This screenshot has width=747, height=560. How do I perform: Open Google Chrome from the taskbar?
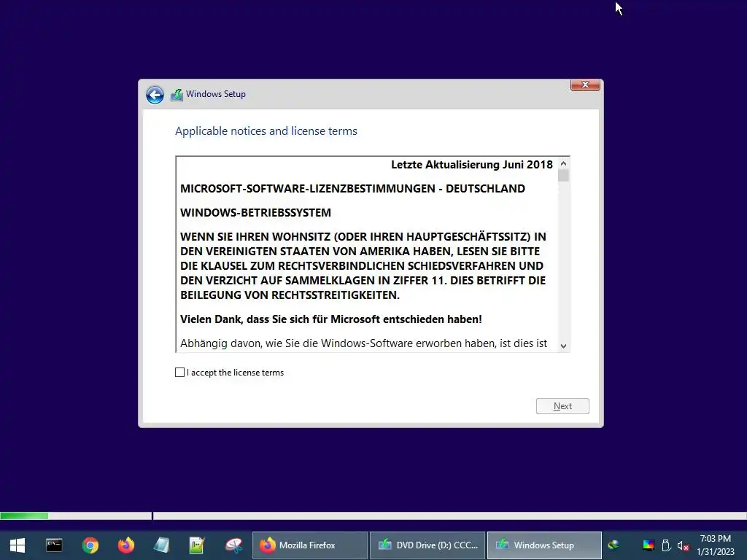90,545
